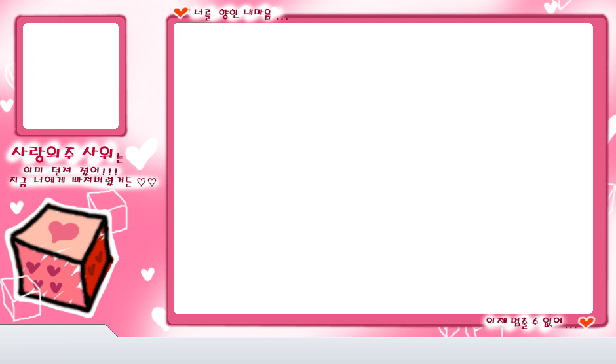
Task: Click the line "지금 너에게 빠져버렸거든"
Action: click(71, 181)
